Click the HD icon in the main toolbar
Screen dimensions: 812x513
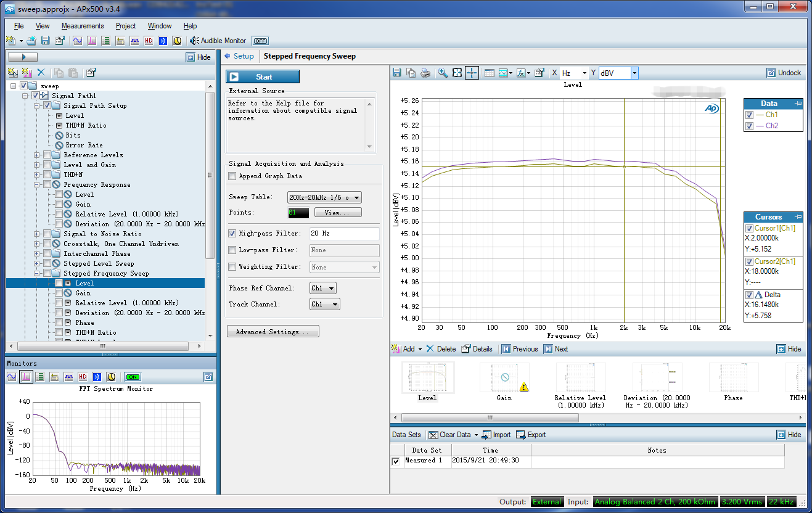(149, 41)
